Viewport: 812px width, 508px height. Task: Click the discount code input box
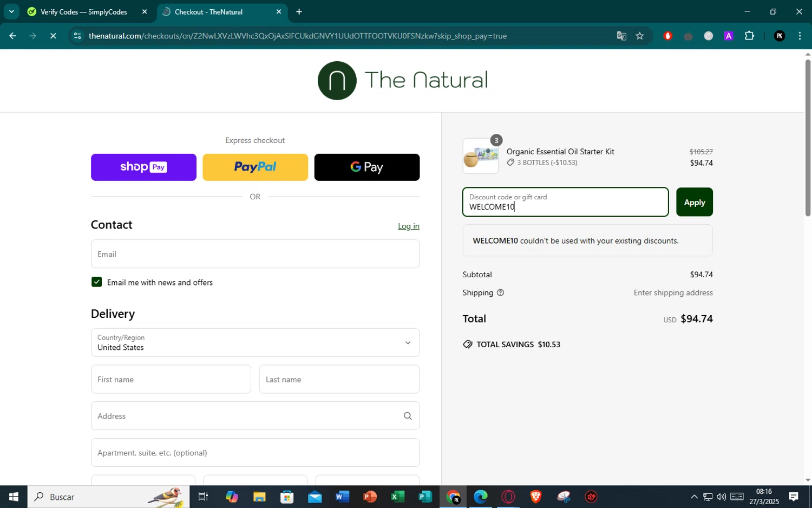click(565, 202)
